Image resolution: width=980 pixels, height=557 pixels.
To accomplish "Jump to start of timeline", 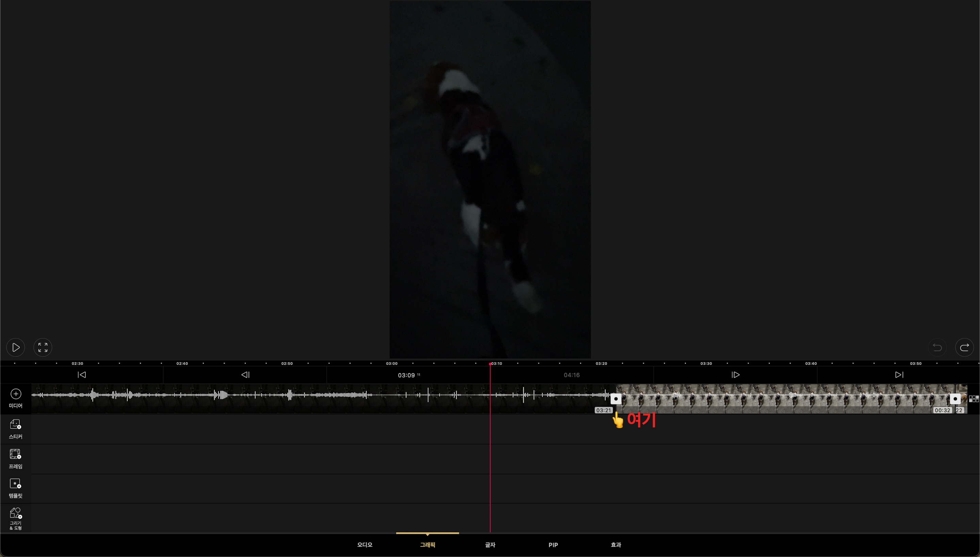I will 82,375.
